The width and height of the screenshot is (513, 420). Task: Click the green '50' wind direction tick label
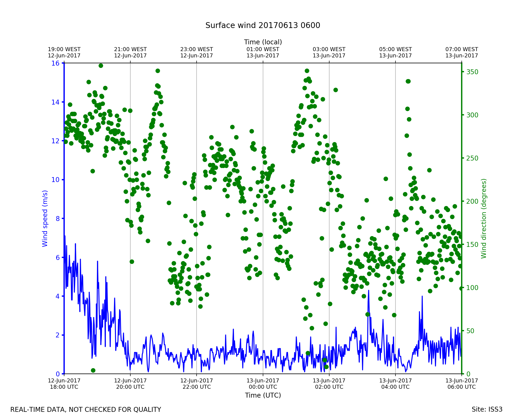click(x=471, y=331)
